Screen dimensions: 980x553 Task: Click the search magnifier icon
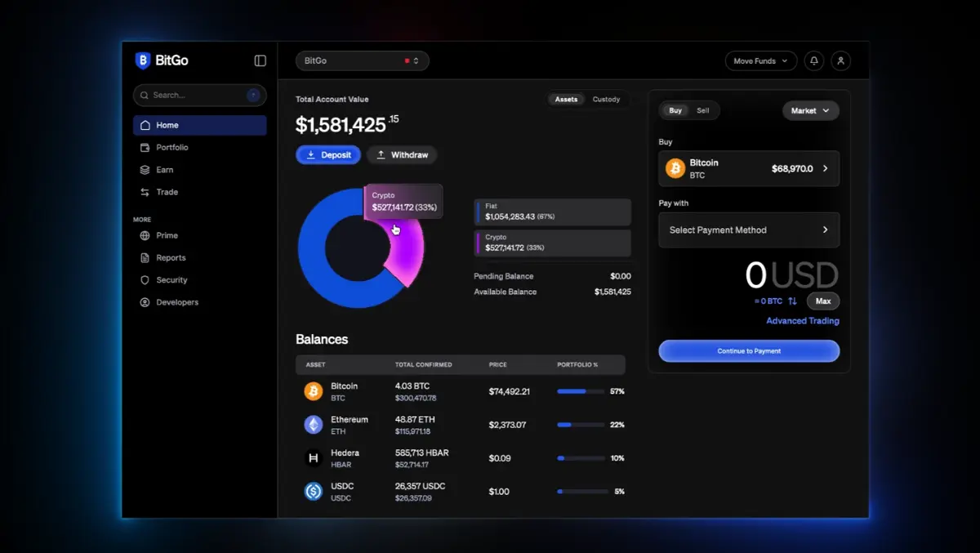click(145, 96)
